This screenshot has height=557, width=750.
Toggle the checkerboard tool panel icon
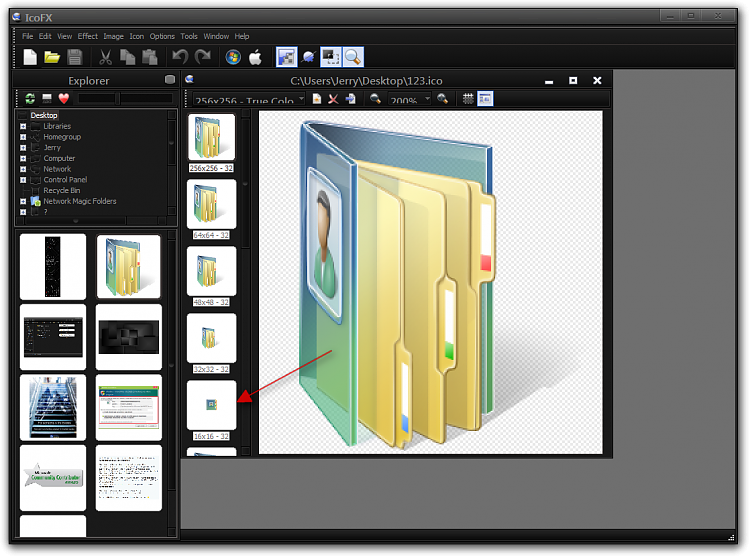coord(287,57)
